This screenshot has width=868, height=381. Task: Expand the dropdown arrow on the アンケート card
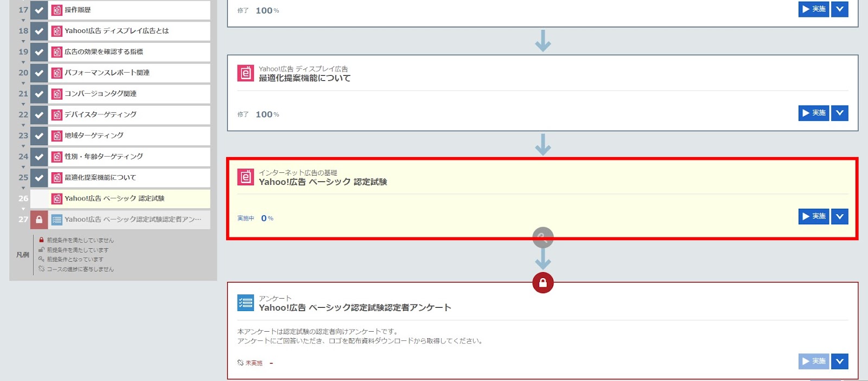tap(839, 361)
